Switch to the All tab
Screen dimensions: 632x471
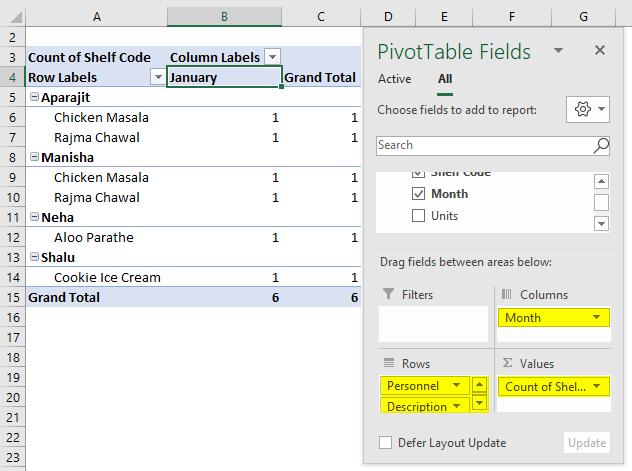click(444, 79)
